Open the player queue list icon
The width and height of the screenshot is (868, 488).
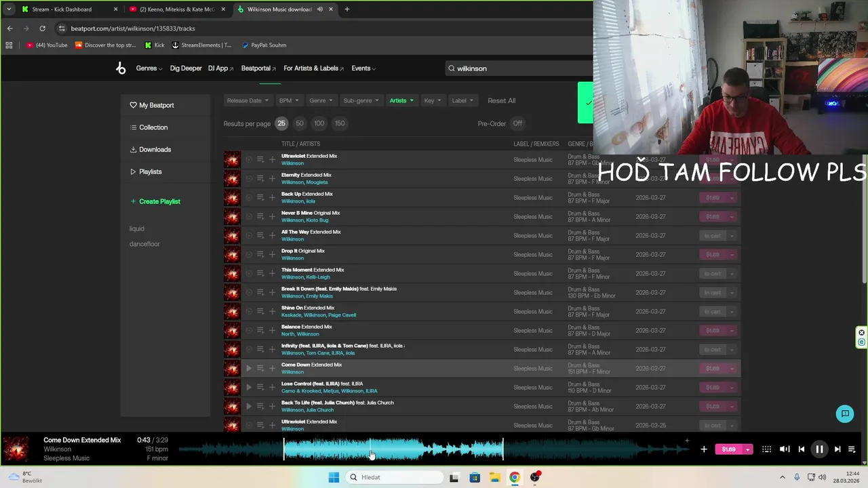[852, 449]
